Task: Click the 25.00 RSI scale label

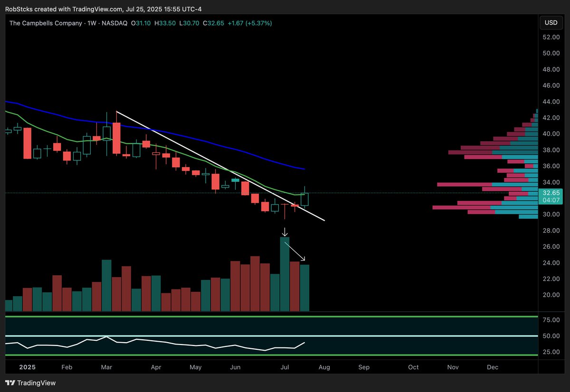Action: coord(551,352)
